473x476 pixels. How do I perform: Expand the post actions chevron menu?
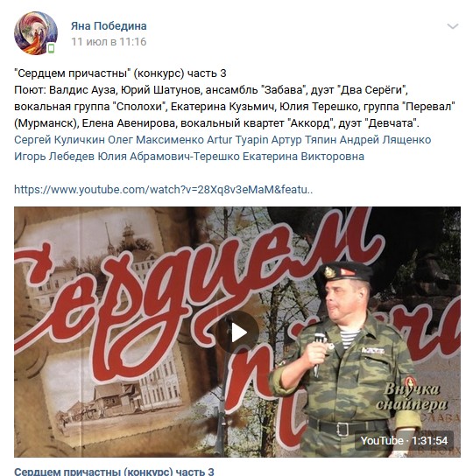pyautogui.click(x=453, y=26)
